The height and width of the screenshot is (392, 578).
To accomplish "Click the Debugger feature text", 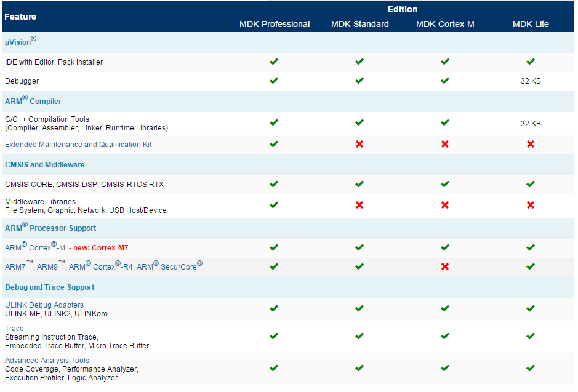I will coord(22,81).
